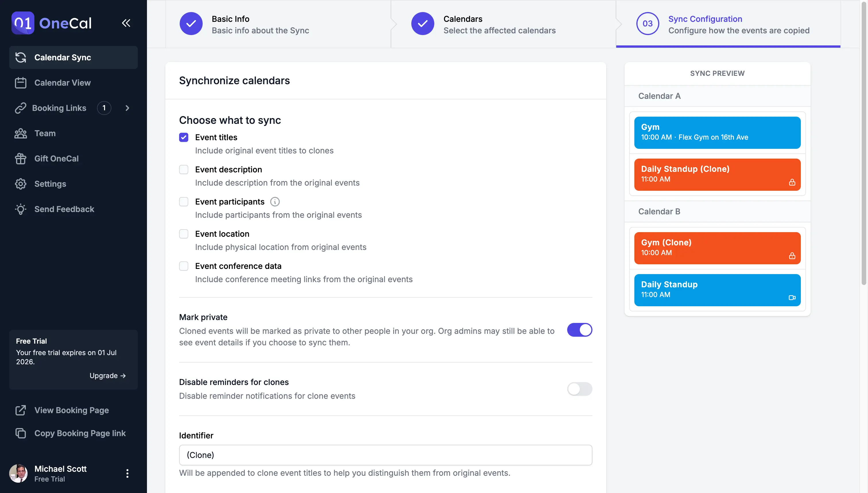The width and height of the screenshot is (868, 493).
Task: Click the Upgrade button link
Action: [107, 375]
